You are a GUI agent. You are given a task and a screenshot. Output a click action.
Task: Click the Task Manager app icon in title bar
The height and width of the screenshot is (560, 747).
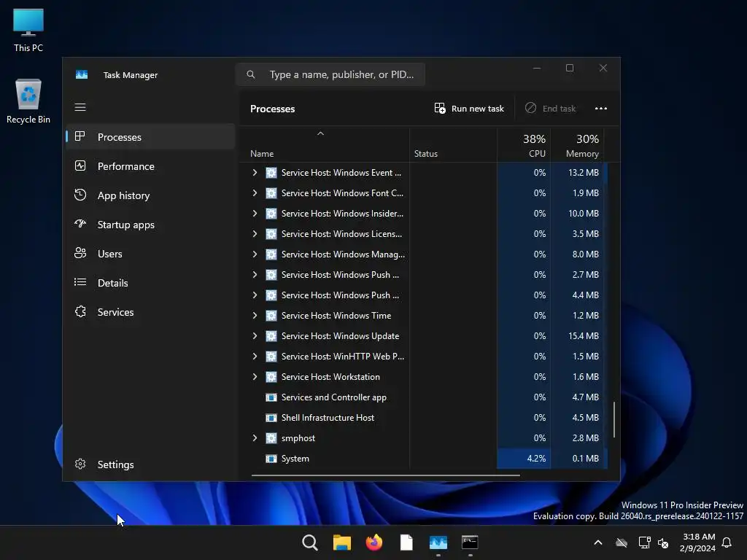(82, 75)
